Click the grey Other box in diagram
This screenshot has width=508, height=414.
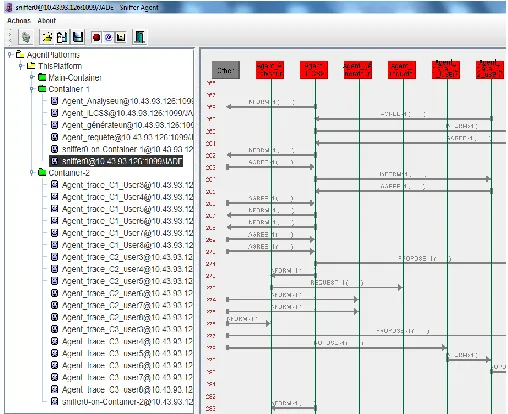(226, 70)
